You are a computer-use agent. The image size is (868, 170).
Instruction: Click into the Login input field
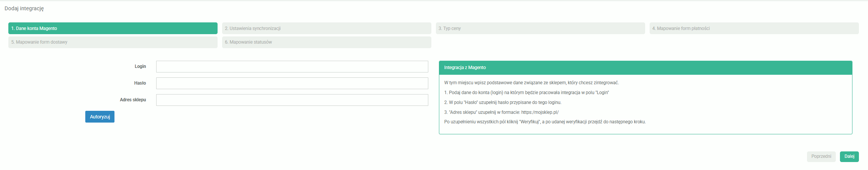click(292, 67)
